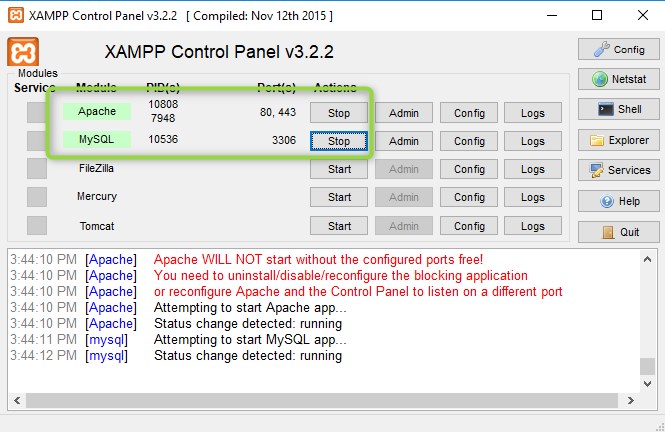Click 'or reconfigure Apache and the Control Panel' log line

point(358,292)
